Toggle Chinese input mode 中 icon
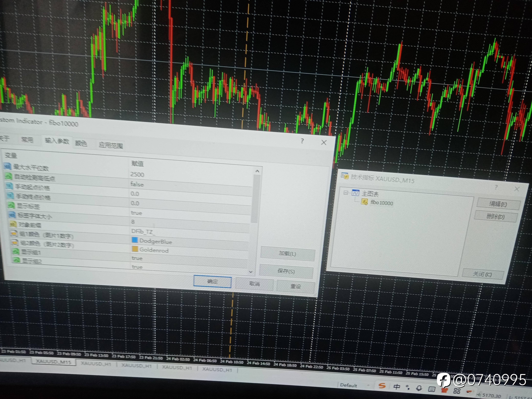 397,387
